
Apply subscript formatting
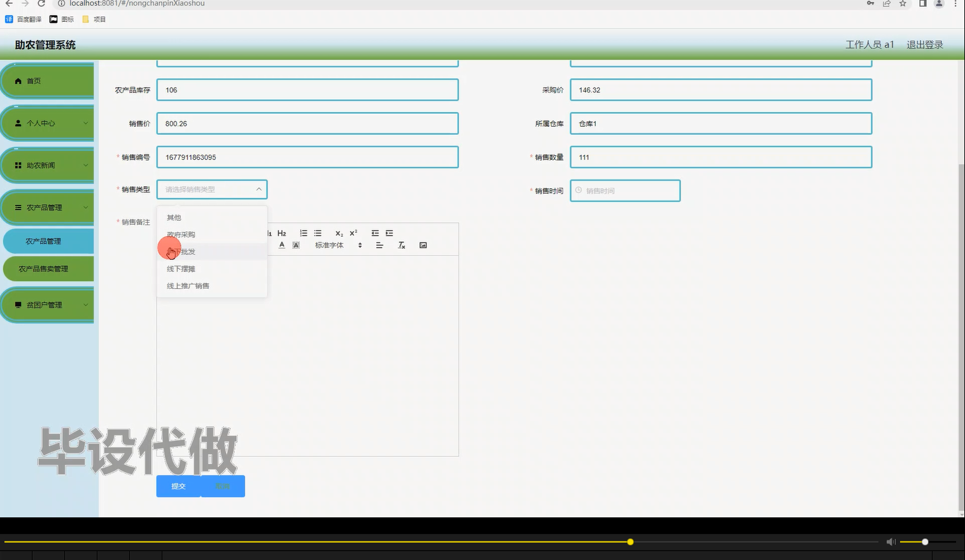[339, 234]
